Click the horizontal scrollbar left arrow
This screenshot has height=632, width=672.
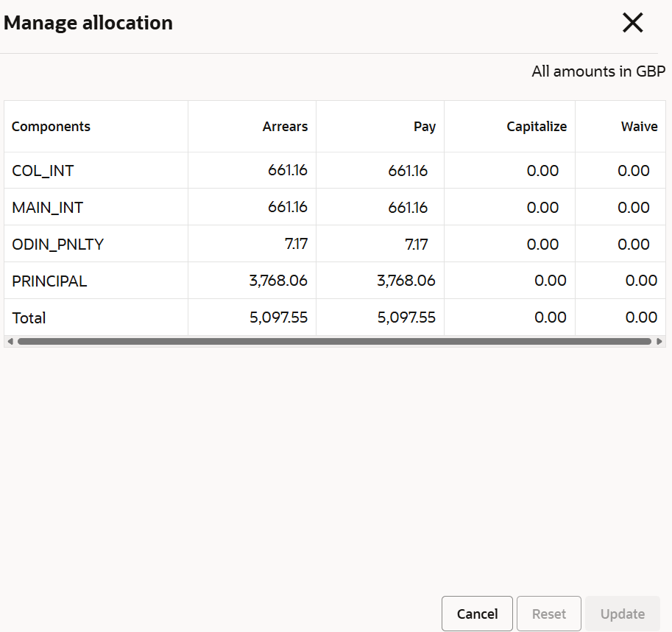(10, 342)
